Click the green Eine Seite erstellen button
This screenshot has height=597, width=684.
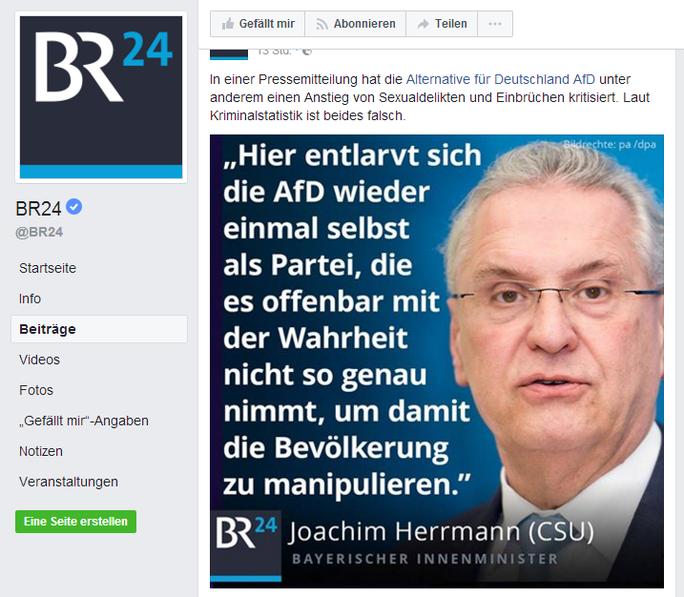tap(76, 522)
